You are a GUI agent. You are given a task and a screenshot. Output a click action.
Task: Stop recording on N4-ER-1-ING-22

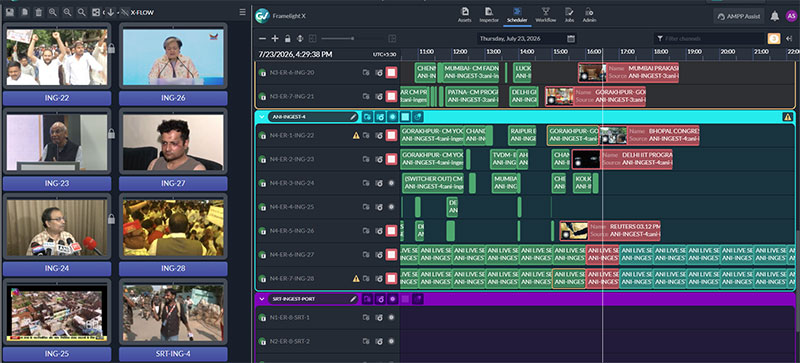coord(391,136)
